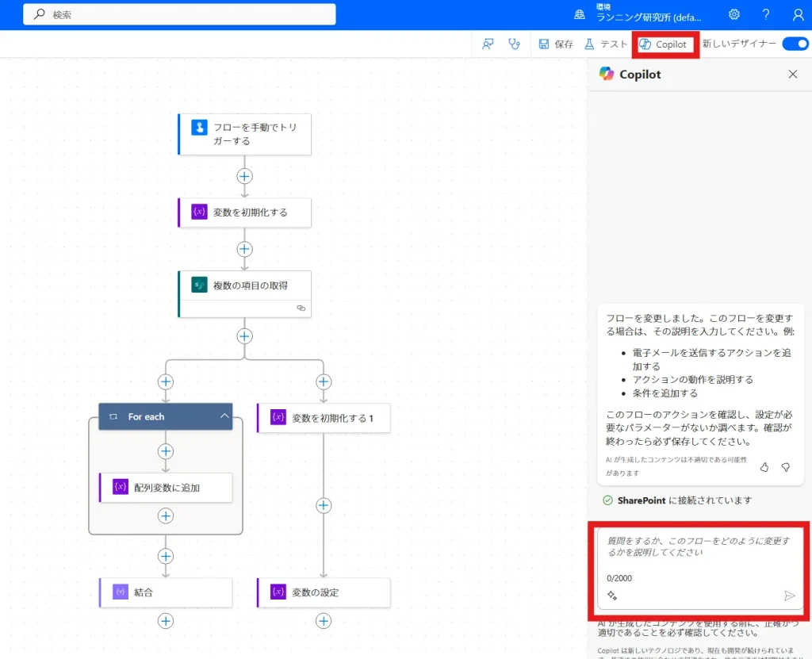Click the thumbs down icon in Copilot

click(x=786, y=467)
